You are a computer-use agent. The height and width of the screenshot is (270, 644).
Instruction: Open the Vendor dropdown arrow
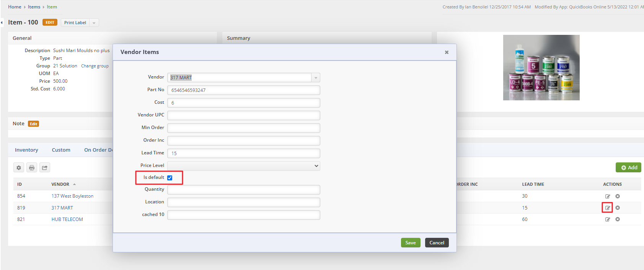316,78
